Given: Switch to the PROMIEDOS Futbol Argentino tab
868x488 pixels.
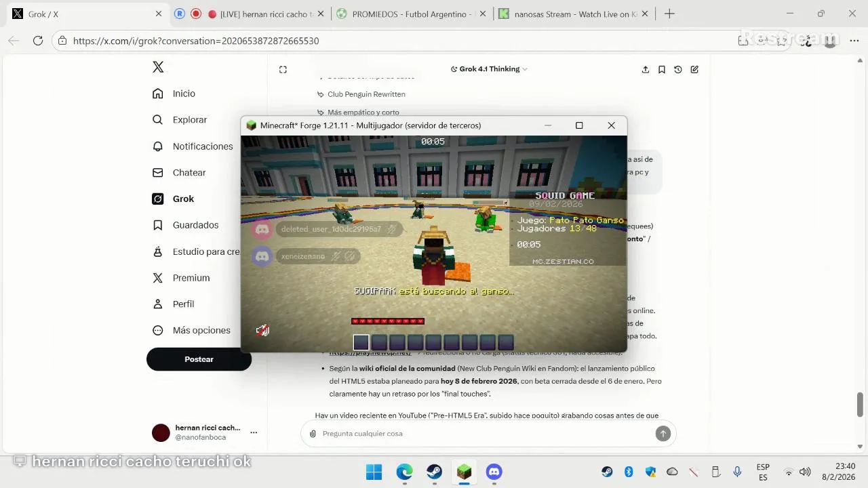Looking at the screenshot, I should tap(412, 14).
